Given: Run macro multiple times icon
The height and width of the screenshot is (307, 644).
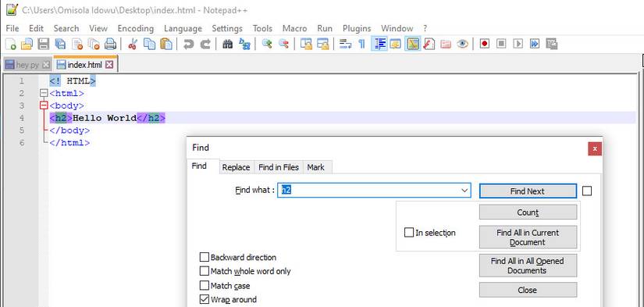Looking at the screenshot, I should [x=535, y=44].
